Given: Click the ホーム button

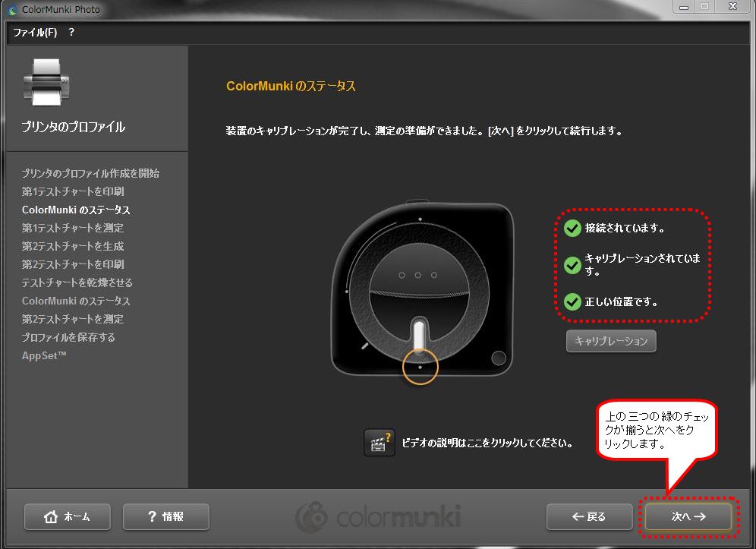Looking at the screenshot, I should click(68, 516).
